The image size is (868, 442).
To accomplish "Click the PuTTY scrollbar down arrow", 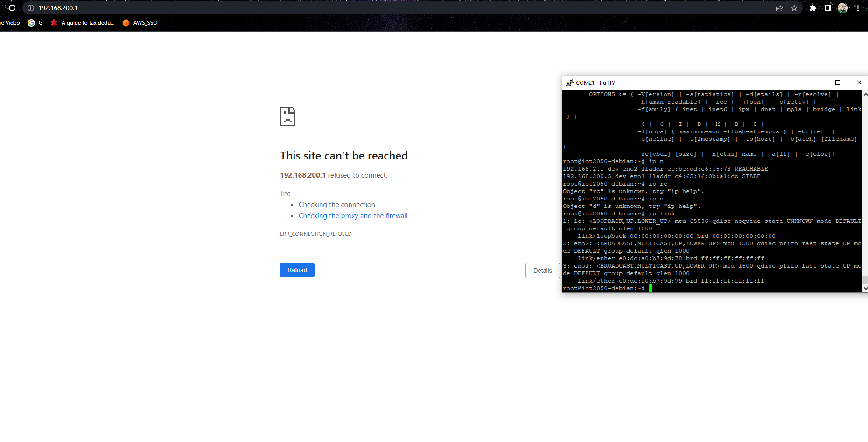I will pos(865,289).
